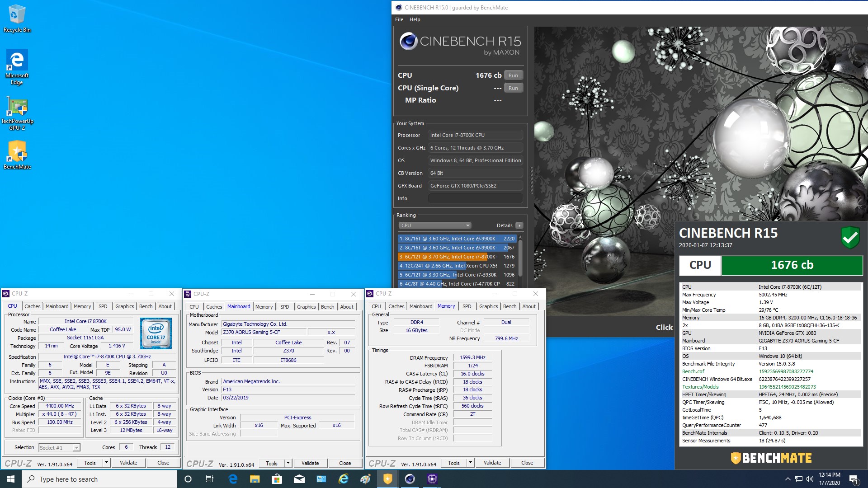868x488 pixels.
Task: Open the Mail app from the taskbar
Action: coord(299,479)
